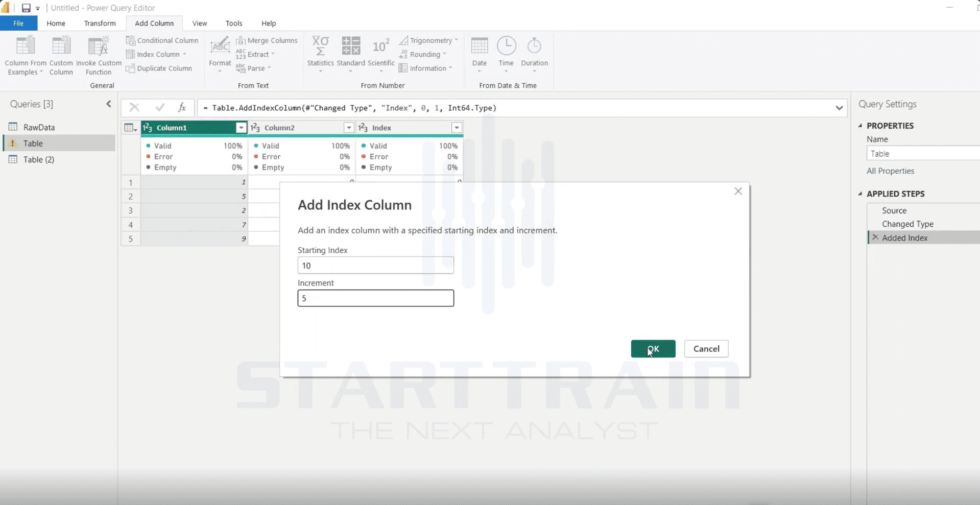Open Statistics number functions
The image size is (980, 505).
320,55
